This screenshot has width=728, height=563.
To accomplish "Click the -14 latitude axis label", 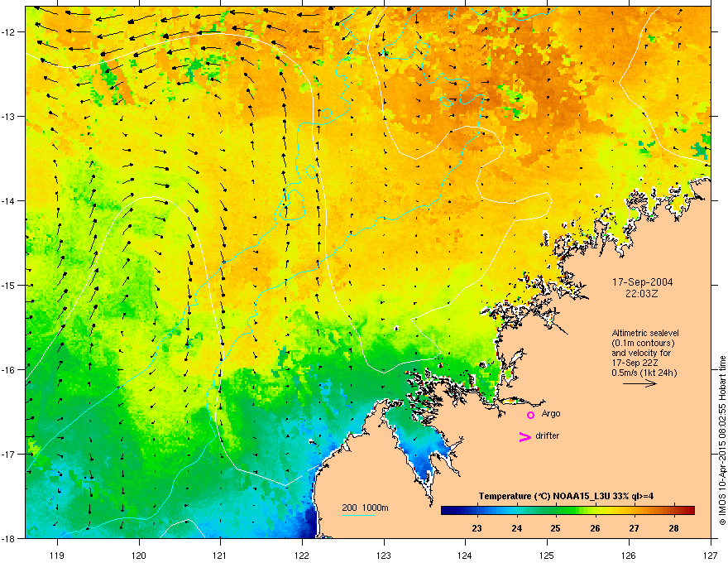I will coord(9,200).
